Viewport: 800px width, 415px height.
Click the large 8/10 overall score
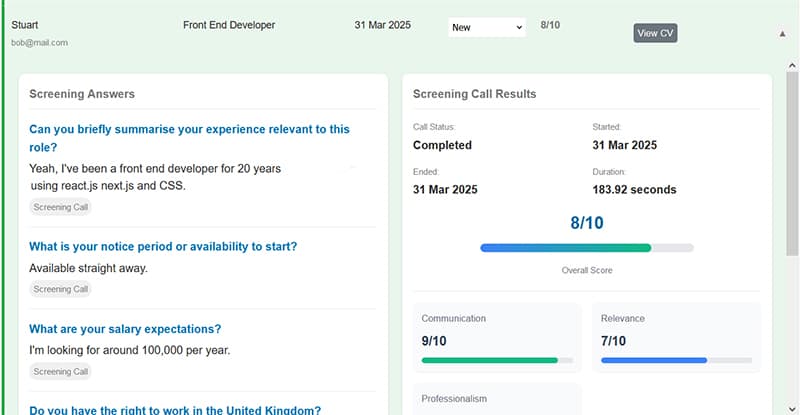[587, 223]
